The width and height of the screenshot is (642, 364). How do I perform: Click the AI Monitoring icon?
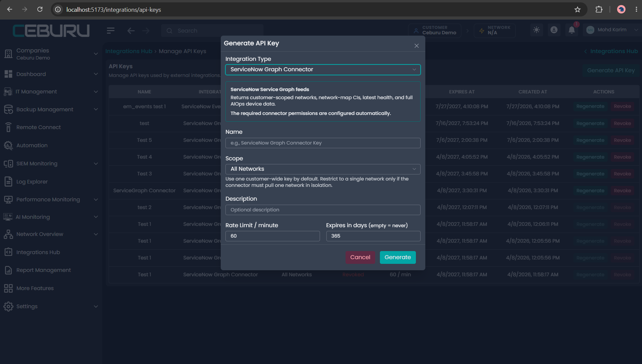8,217
